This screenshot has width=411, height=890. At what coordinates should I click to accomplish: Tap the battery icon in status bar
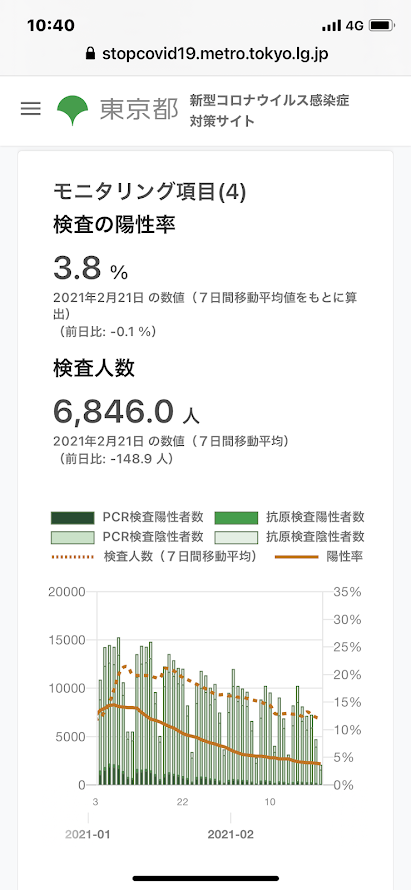click(381, 26)
